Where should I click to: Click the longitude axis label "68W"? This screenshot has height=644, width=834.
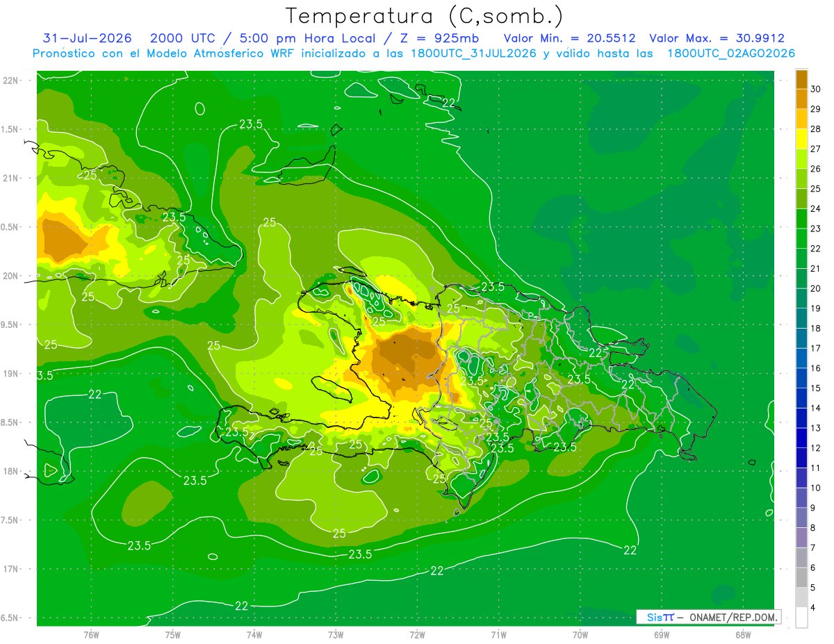point(743,635)
